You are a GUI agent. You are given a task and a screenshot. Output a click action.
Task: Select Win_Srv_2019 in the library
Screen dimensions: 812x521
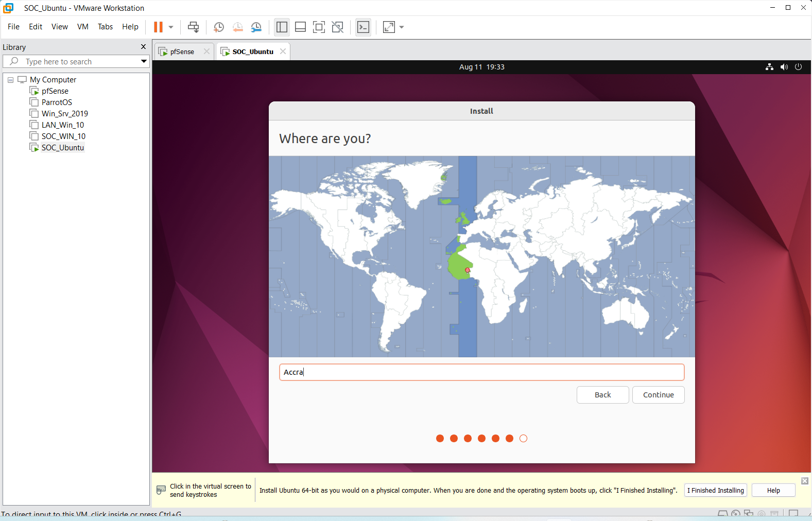point(64,114)
